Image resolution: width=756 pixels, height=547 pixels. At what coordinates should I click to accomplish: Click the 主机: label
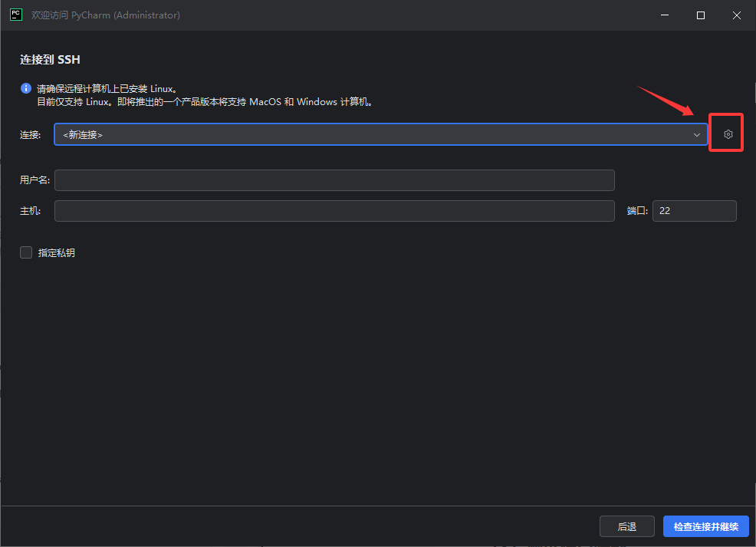point(31,211)
